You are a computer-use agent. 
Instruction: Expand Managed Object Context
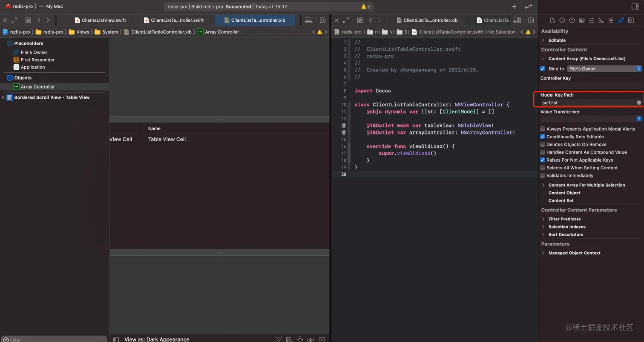click(x=543, y=253)
